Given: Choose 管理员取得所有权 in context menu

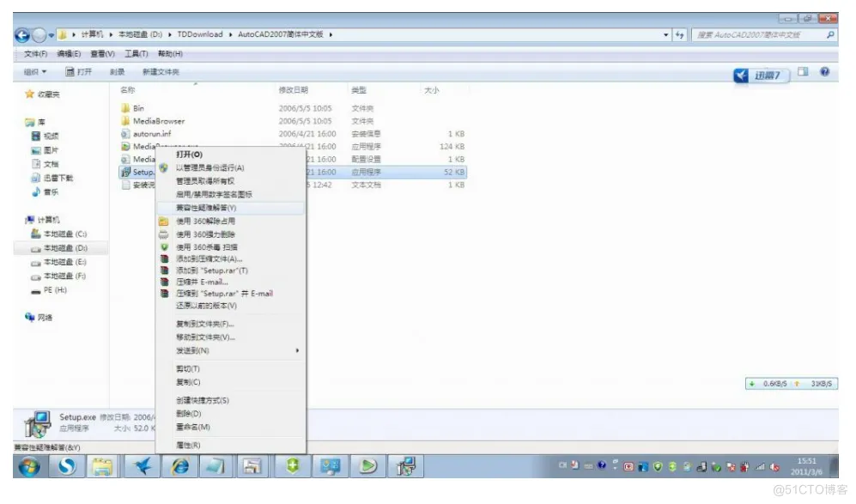Looking at the screenshot, I should [x=204, y=181].
